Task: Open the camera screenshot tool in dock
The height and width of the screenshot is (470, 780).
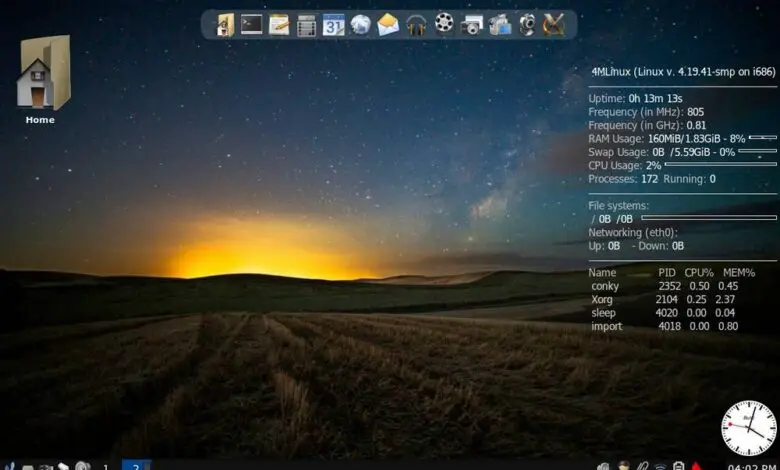Action: (x=472, y=24)
